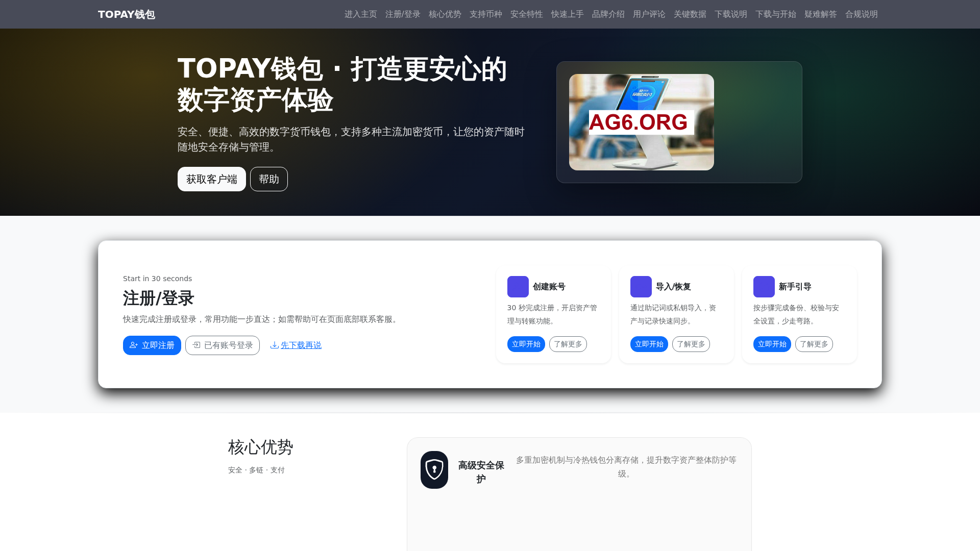Image resolution: width=980 pixels, height=551 pixels.
Task: Click the purple 新手引导 icon
Action: coord(764,287)
